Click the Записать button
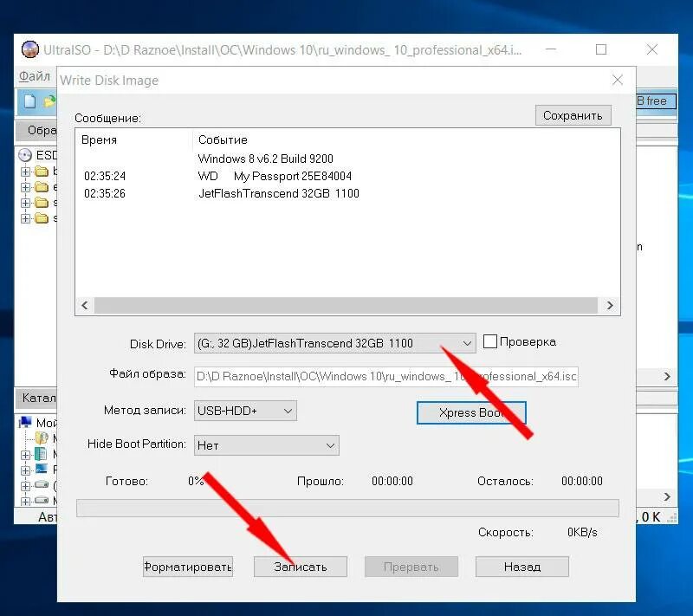Image resolution: width=693 pixels, height=616 pixels. click(301, 567)
